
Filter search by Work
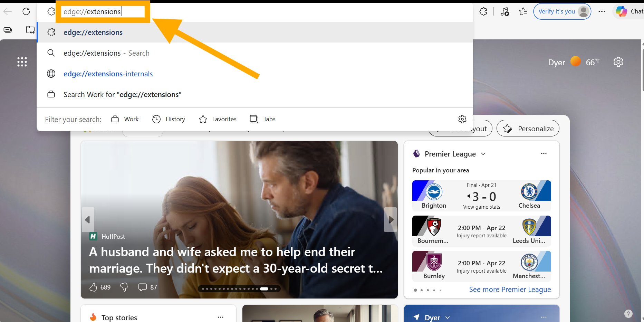tap(125, 119)
